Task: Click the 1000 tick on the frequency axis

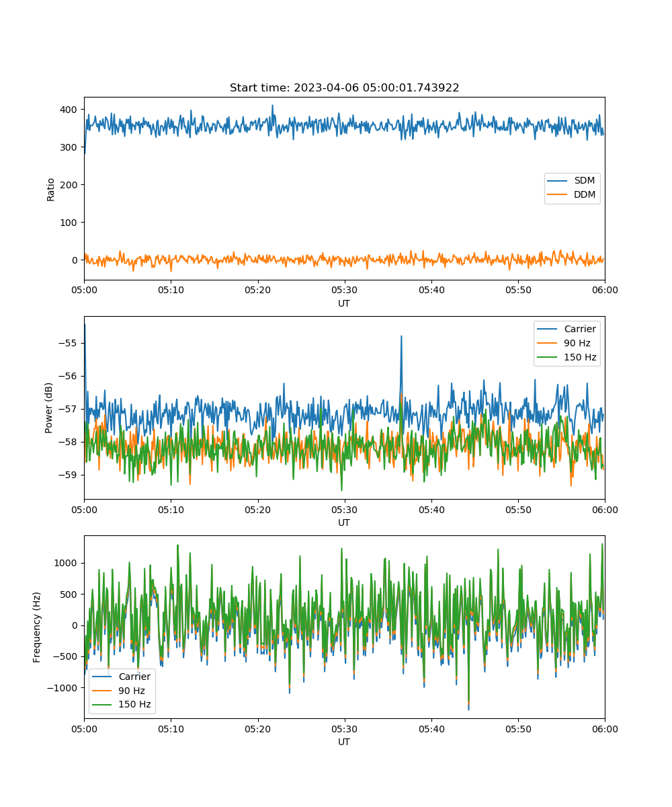Action: (67, 563)
